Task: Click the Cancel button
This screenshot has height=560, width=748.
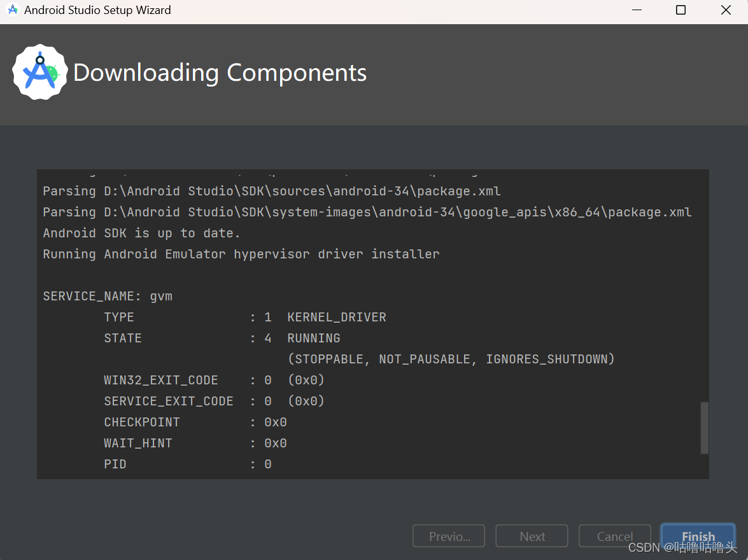Action: point(615,536)
